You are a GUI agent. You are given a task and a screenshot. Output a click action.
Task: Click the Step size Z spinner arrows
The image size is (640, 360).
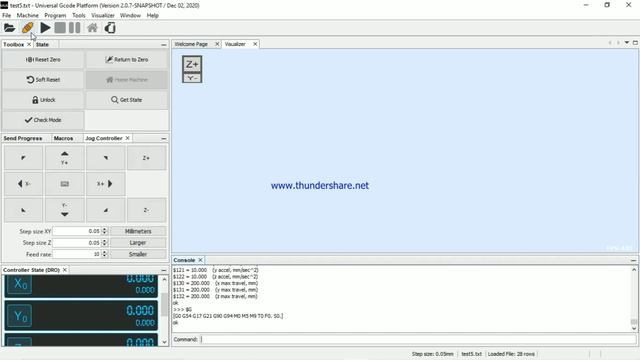(104, 242)
